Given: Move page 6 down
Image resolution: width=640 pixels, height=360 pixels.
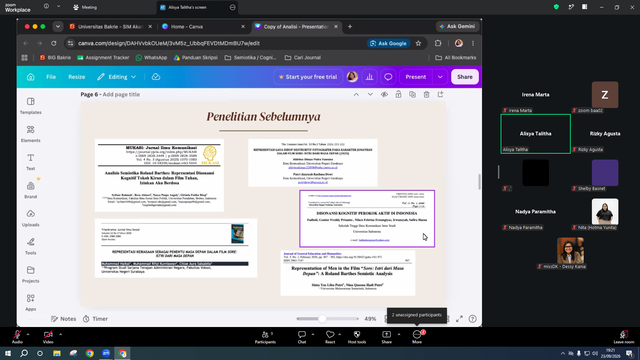Looking at the screenshot, I should click(370, 94).
